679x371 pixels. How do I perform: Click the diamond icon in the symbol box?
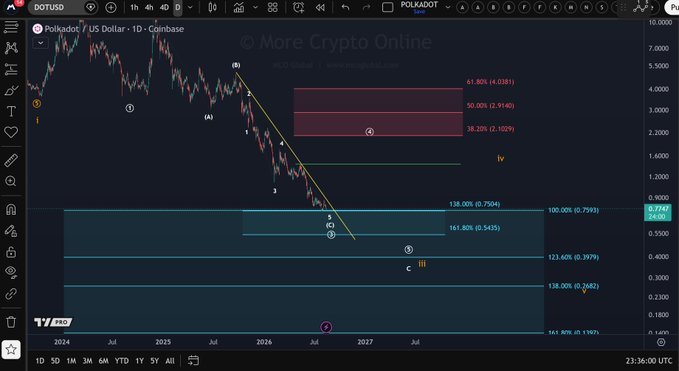pos(91,7)
